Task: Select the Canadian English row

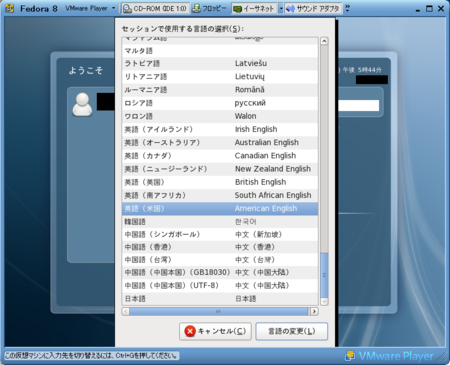Action: point(220,156)
